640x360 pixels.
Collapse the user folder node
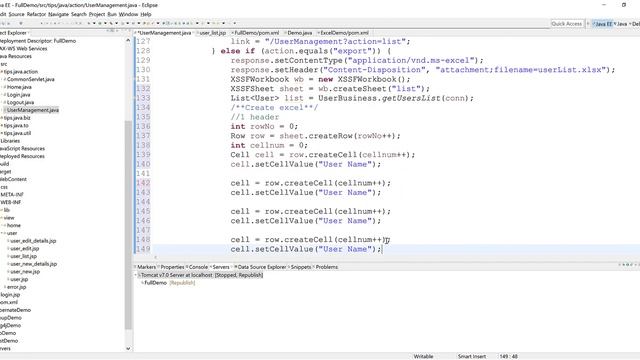click(x=3, y=233)
